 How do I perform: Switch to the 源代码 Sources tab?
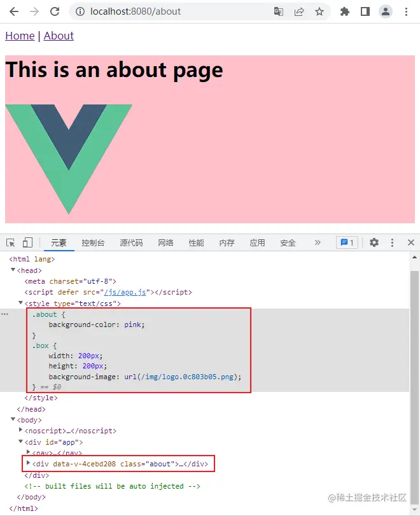click(x=131, y=243)
